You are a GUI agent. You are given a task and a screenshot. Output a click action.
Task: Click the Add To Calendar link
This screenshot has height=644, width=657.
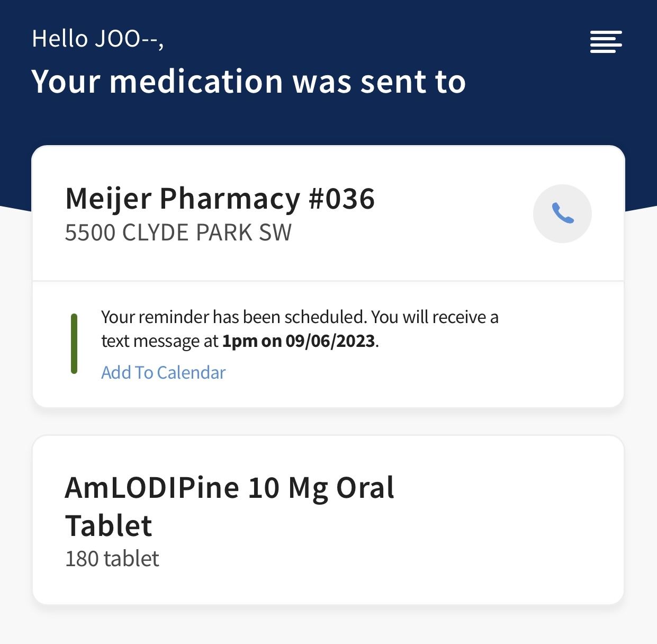click(163, 372)
